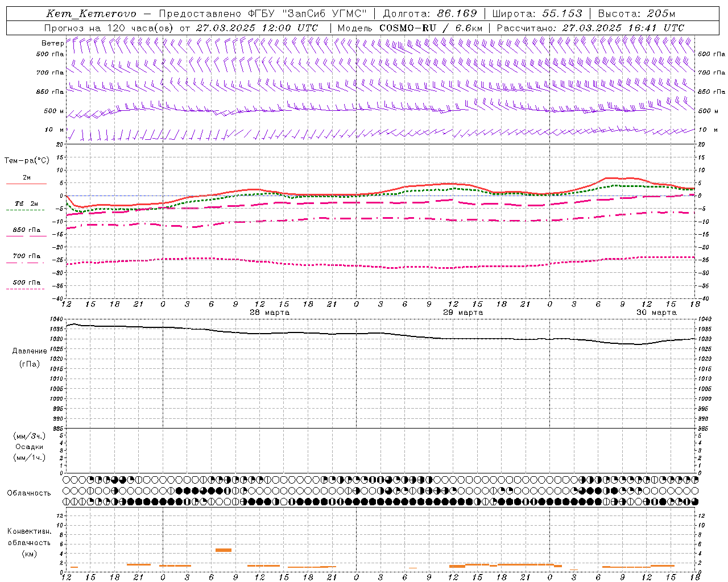The height and width of the screenshot is (582, 728).
Task: Click the 500 м wind level label at left
Action: (x=54, y=111)
